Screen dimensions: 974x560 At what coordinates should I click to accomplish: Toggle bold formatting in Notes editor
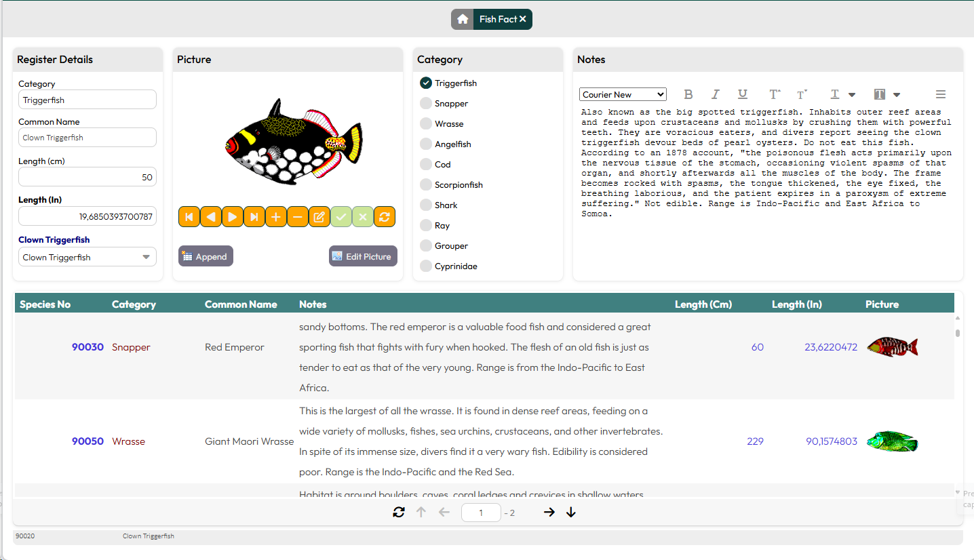pyautogui.click(x=688, y=95)
